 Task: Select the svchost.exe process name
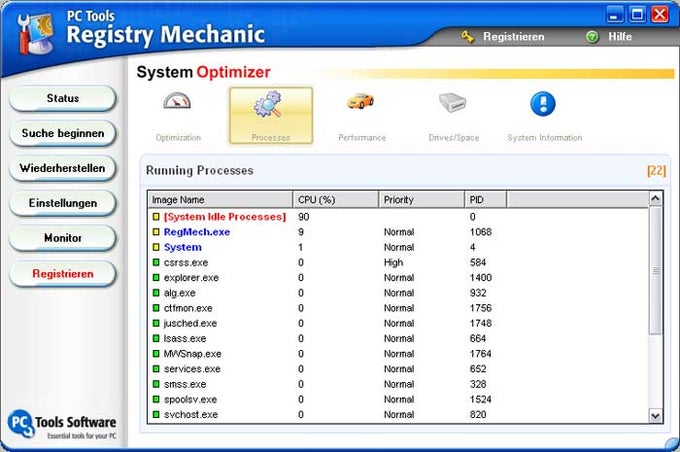[191, 414]
